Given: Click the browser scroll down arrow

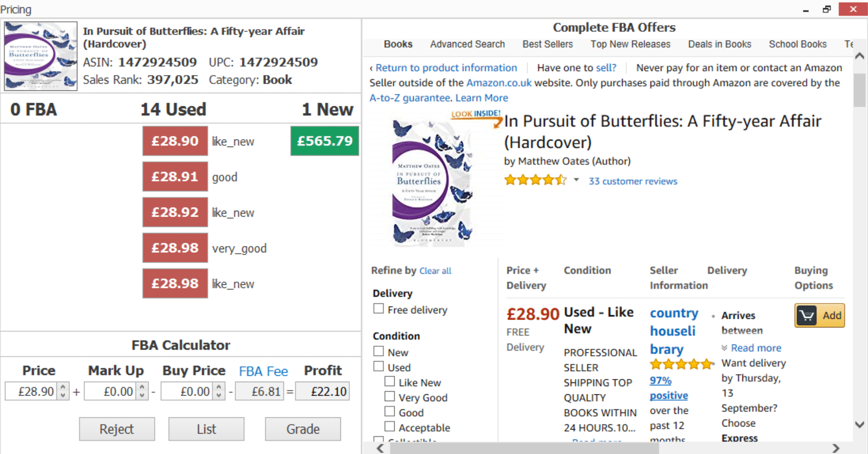Looking at the screenshot, I should pos(859,425).
